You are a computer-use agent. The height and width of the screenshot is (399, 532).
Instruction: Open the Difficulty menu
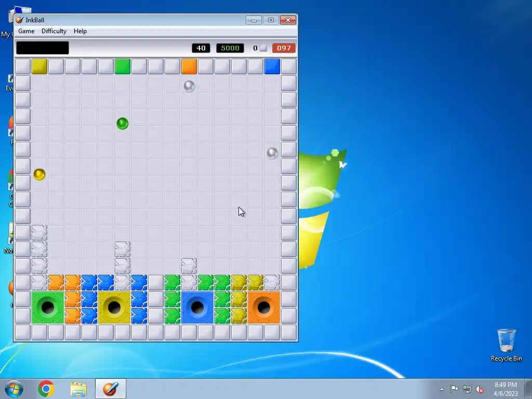54,31
